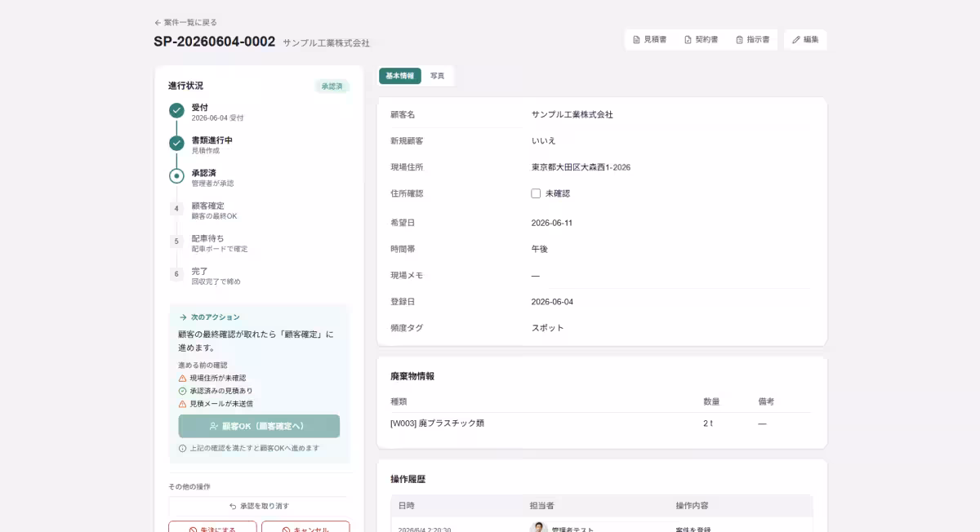This screenshot has height=532, width=980.
Task: Click the document icon on 見積書
Action: click(x=637, y=39)
